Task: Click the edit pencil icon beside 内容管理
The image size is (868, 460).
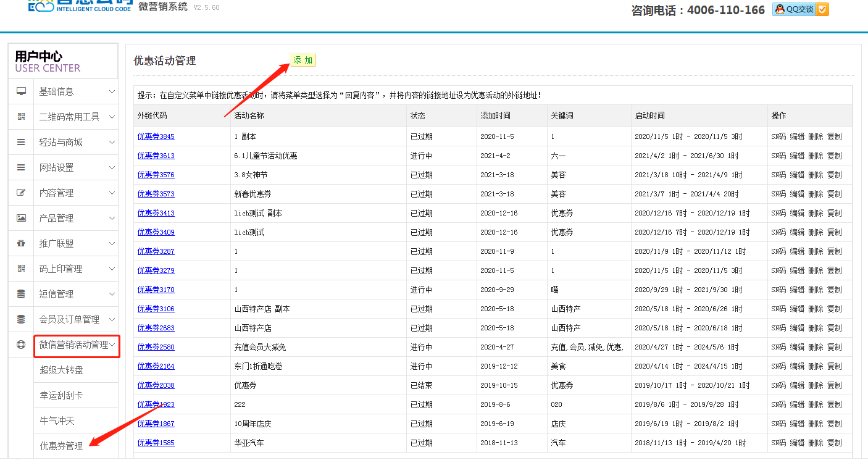Action: (x=22, y=193)
